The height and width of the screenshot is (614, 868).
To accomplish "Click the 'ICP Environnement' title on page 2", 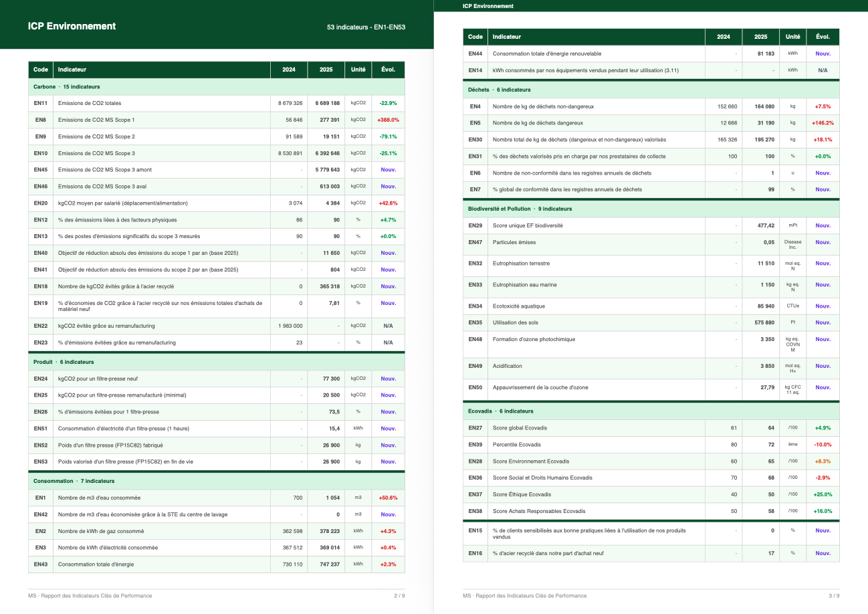I will click(x=72, y=26).
